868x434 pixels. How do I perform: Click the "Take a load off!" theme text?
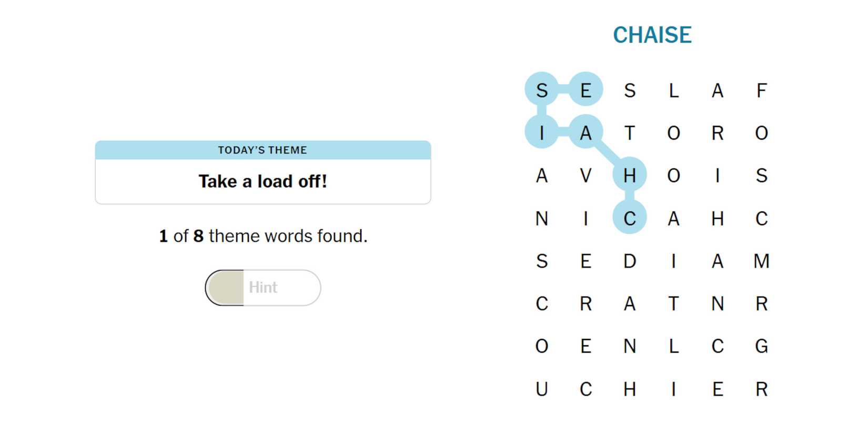click(263, 181)
